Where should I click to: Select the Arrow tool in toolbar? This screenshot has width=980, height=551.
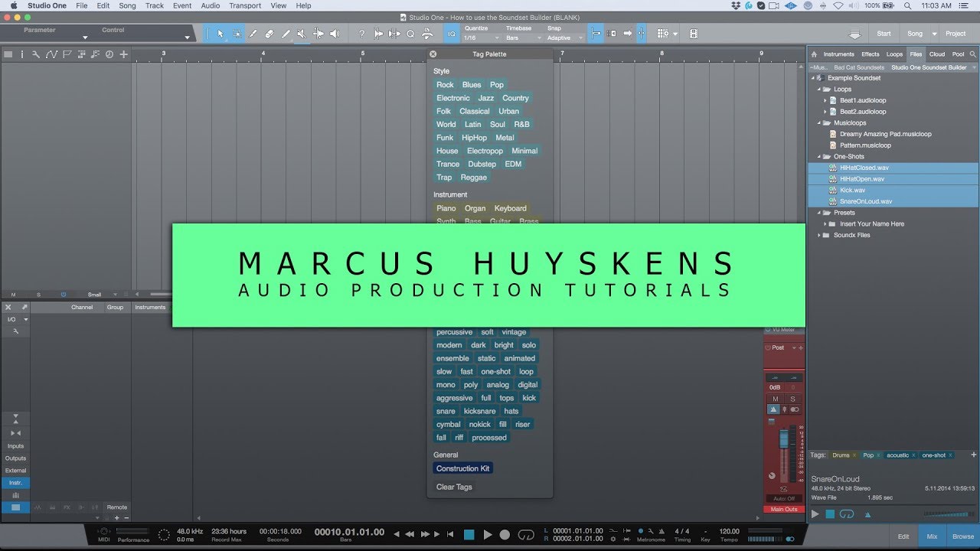(220, 34)
